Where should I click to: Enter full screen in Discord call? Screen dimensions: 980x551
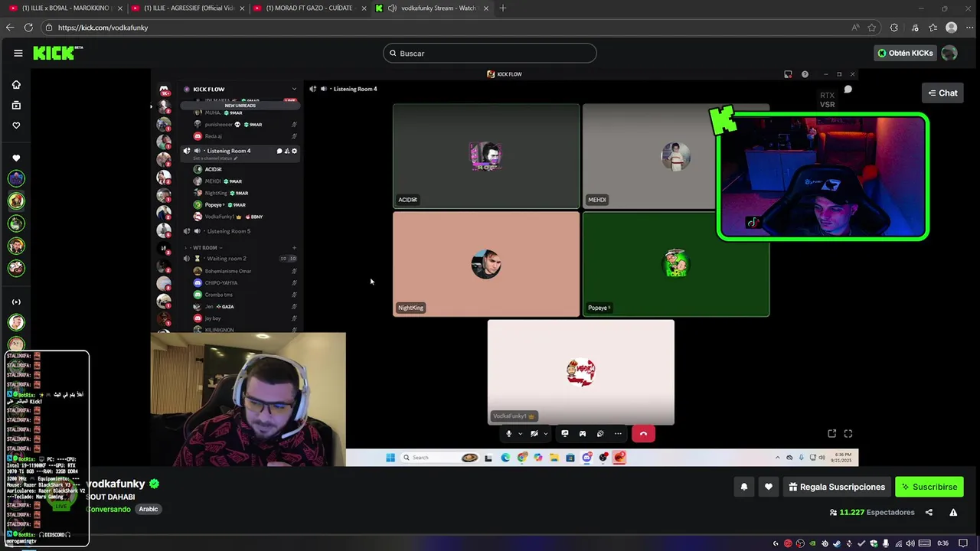click(848, 434)
